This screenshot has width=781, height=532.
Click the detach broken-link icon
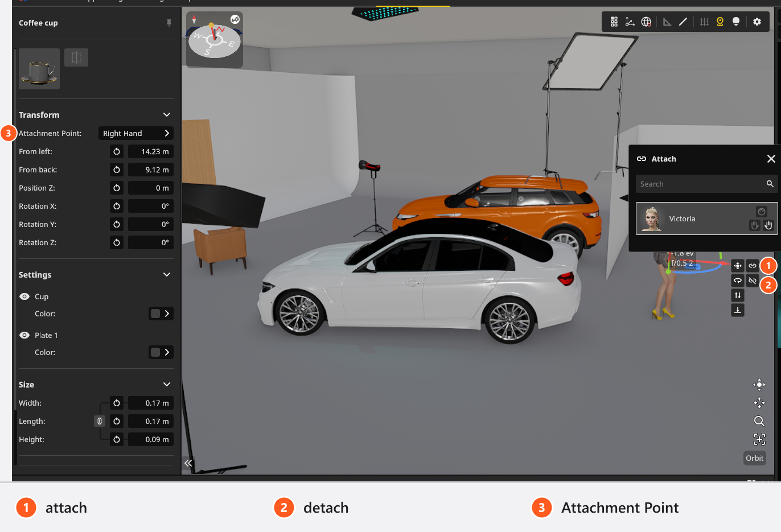(x=753, y=281)
